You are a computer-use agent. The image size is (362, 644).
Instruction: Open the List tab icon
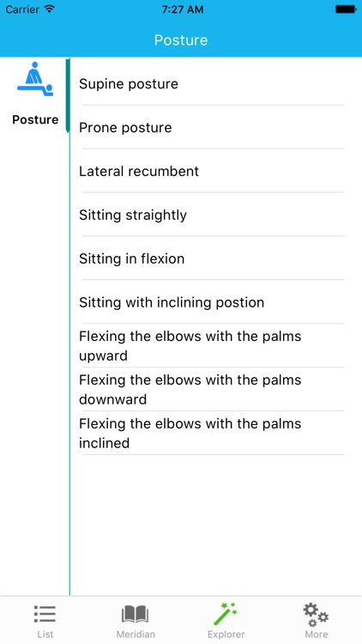click(x=45, y=615)
